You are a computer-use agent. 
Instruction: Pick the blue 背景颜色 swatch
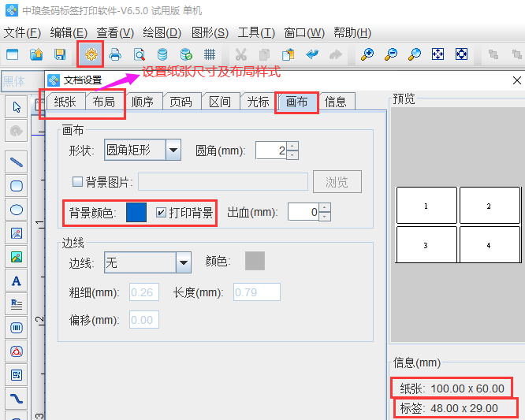(136, 212)
